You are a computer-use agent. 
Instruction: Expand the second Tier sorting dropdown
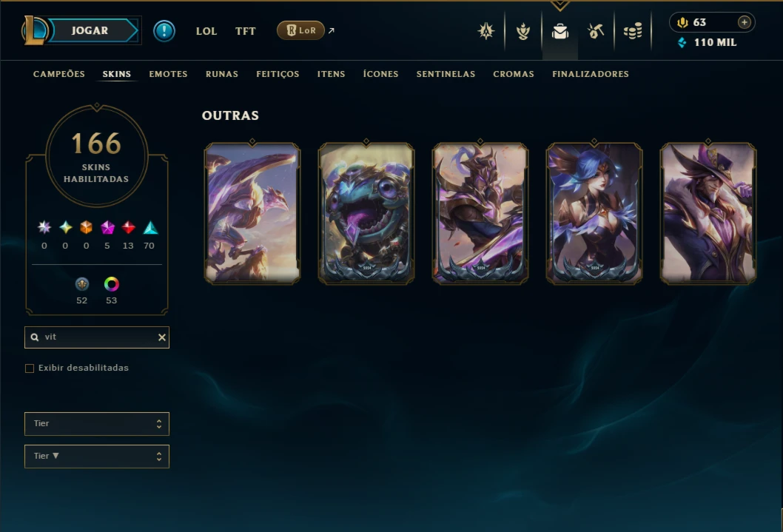point(97,456)
